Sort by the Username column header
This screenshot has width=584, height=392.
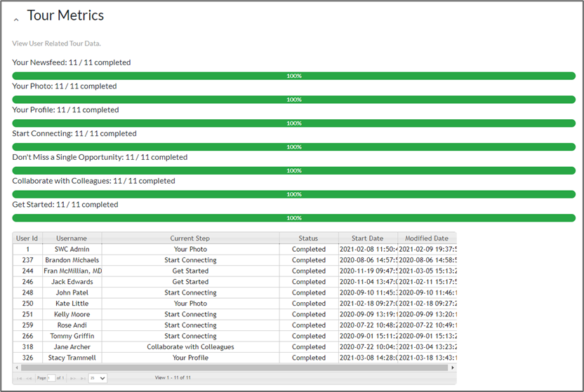pos(72,238)
